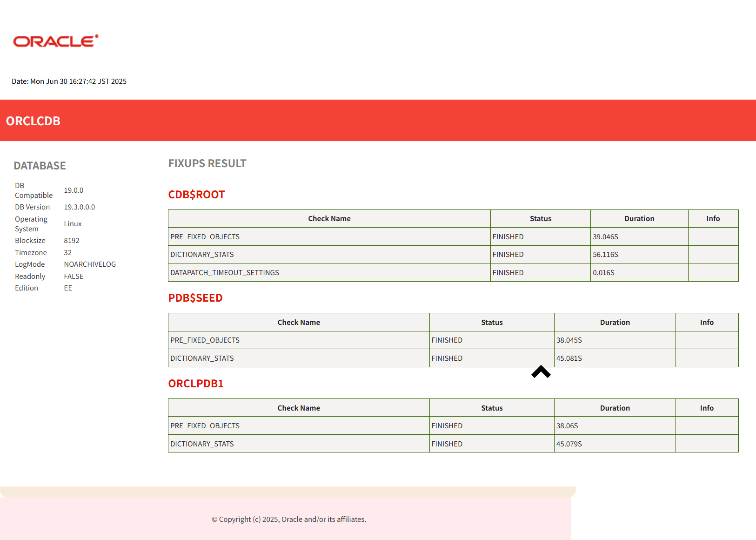Select the Date timestamp text at top
The height and width of the screenshot is (540, 756).
tap(69, 81)
